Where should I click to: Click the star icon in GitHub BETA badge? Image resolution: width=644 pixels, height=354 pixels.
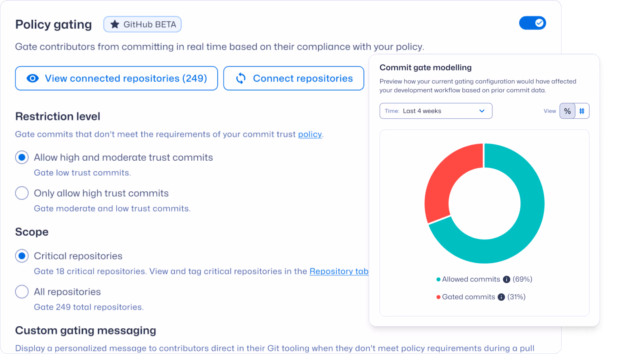point(115,24)
